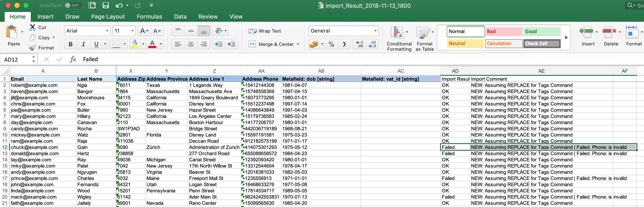This screenshot has height=207, width=644.
Task: Switch to the Formulas tab
Action: pyautogui.click(x=149, y=16)
